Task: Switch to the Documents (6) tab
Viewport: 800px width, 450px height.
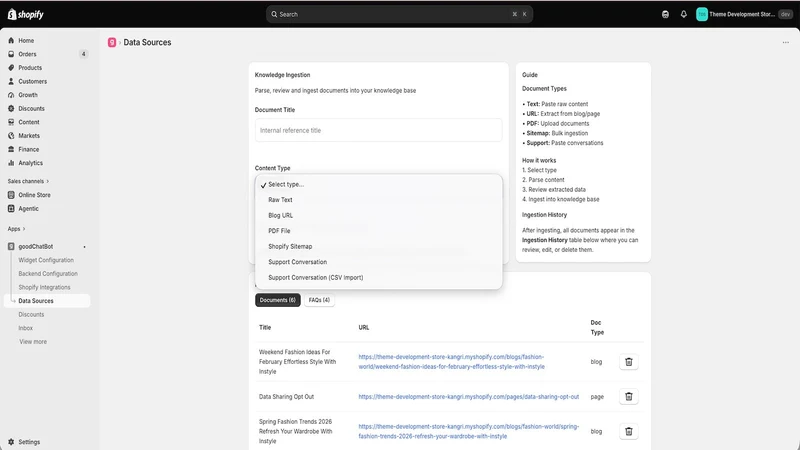Action: pos(278,300)
